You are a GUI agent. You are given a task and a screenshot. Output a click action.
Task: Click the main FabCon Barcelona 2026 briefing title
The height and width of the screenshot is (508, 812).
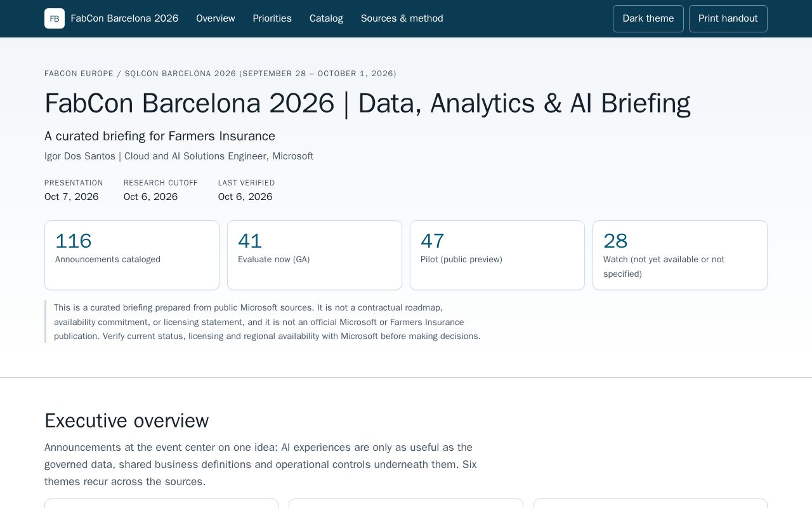pos(367,104)
